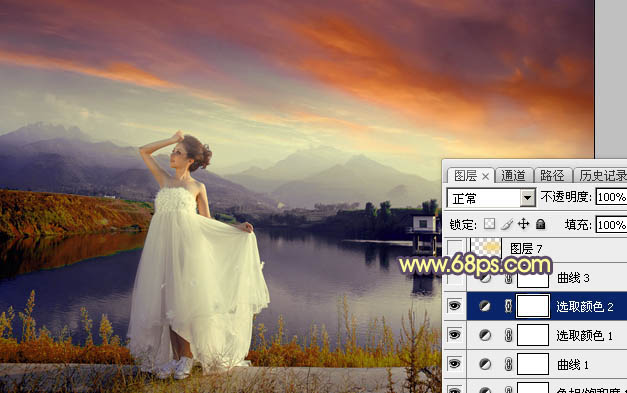Switch to the 通道 tab
This screenshot has width=627, height=393.
tap(513, 176)
